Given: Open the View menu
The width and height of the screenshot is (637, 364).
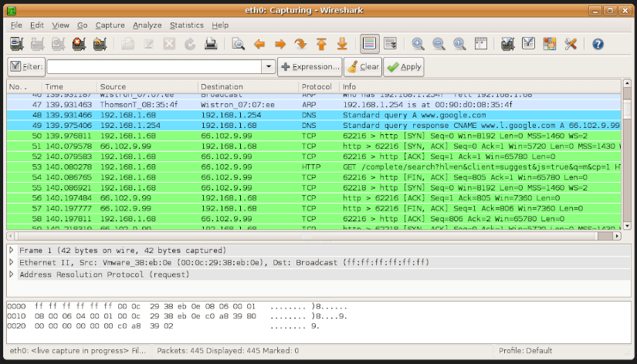Looking at the screenshot, I should coord(60,25).
